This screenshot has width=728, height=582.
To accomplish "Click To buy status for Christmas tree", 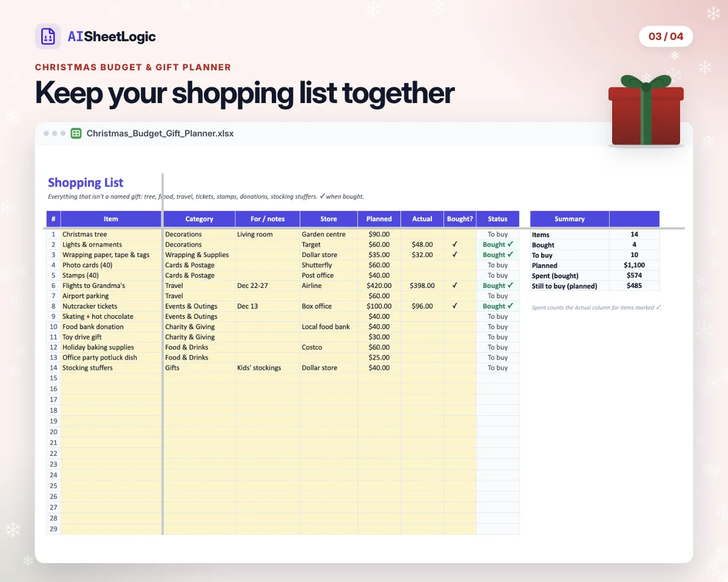I will click(498, 235).
